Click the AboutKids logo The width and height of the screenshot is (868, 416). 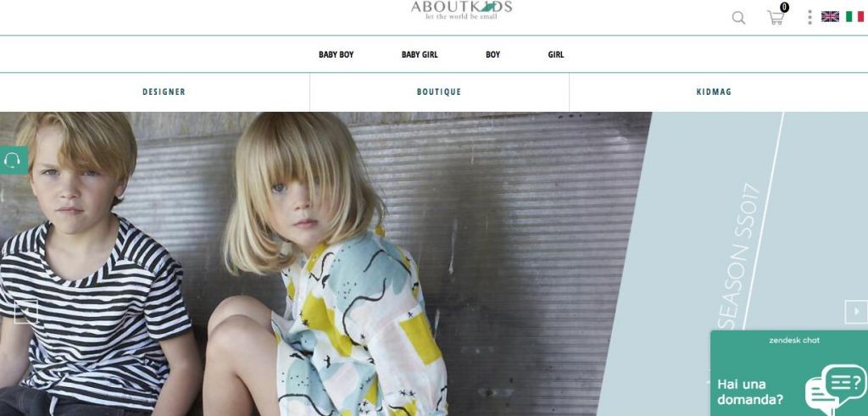point(461,10)
